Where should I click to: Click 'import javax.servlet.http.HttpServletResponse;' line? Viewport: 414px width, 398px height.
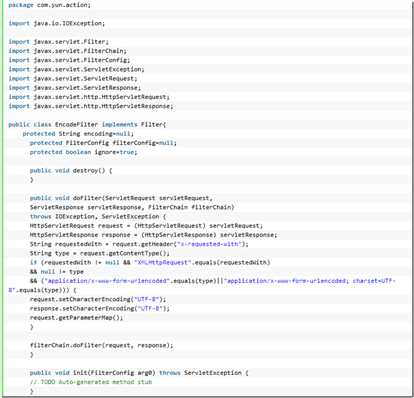click(x=91, y=106)
